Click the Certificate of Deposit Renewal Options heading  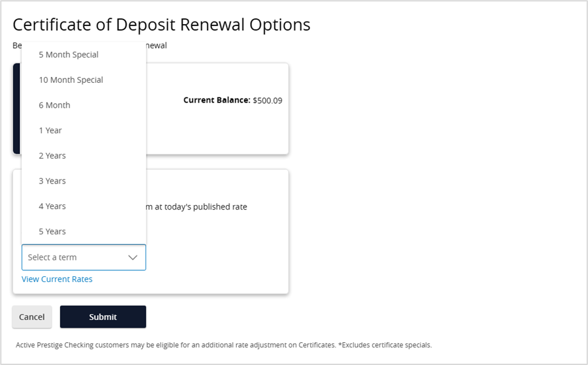[x=161, y=25]
